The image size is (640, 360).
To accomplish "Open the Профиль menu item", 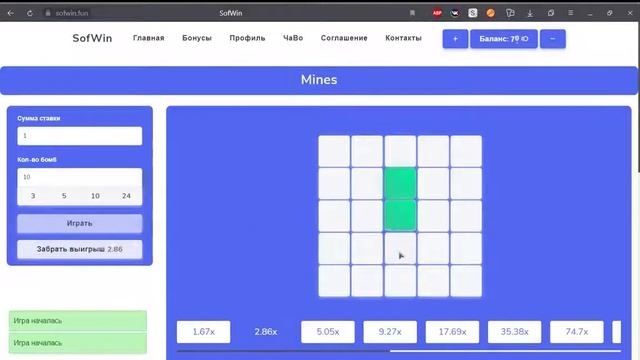I will point(247,38).
